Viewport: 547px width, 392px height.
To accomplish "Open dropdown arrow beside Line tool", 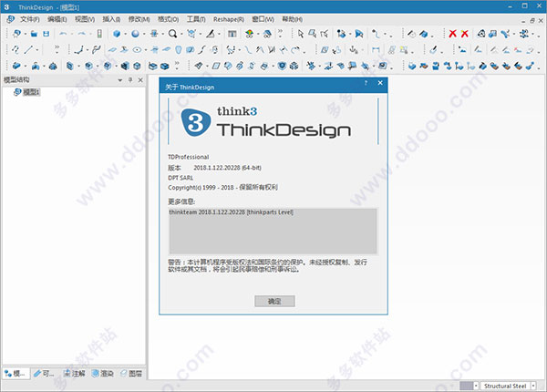I will [37, 50].
